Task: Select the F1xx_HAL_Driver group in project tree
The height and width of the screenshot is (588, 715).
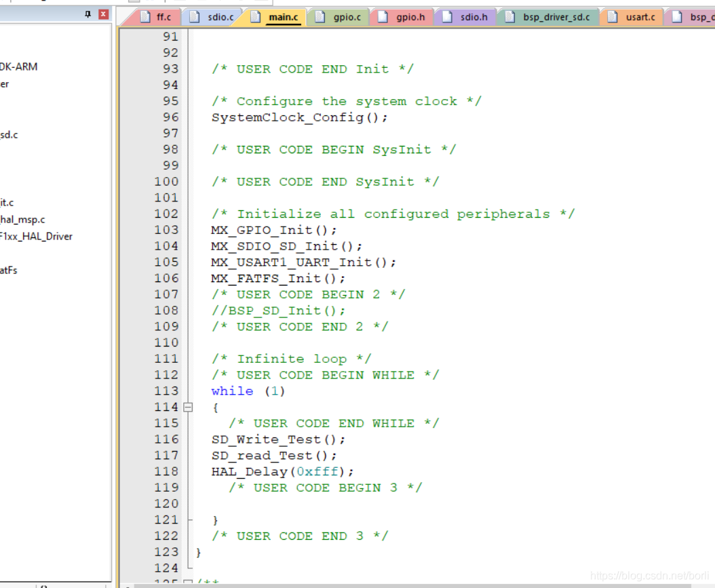Action: click(36, 237)
